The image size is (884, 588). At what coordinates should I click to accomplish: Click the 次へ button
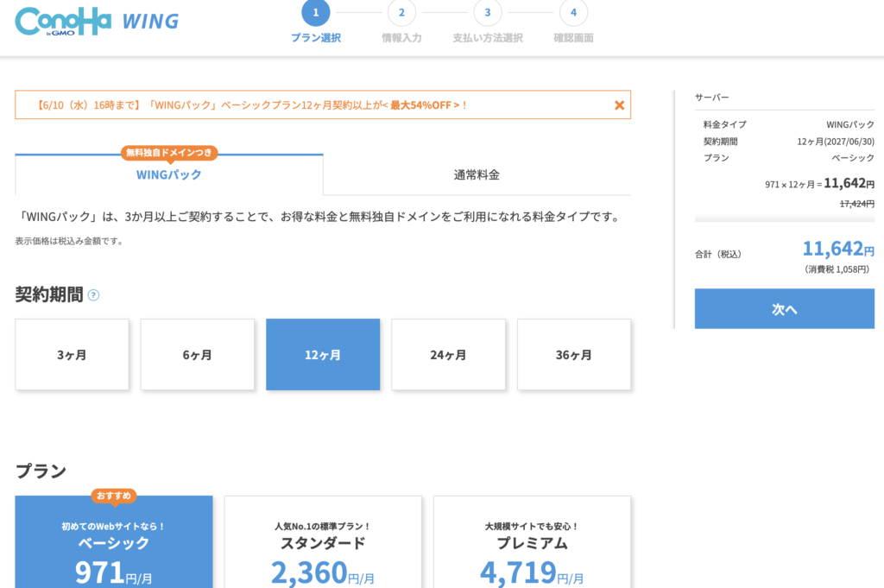(x=784, y=309)
